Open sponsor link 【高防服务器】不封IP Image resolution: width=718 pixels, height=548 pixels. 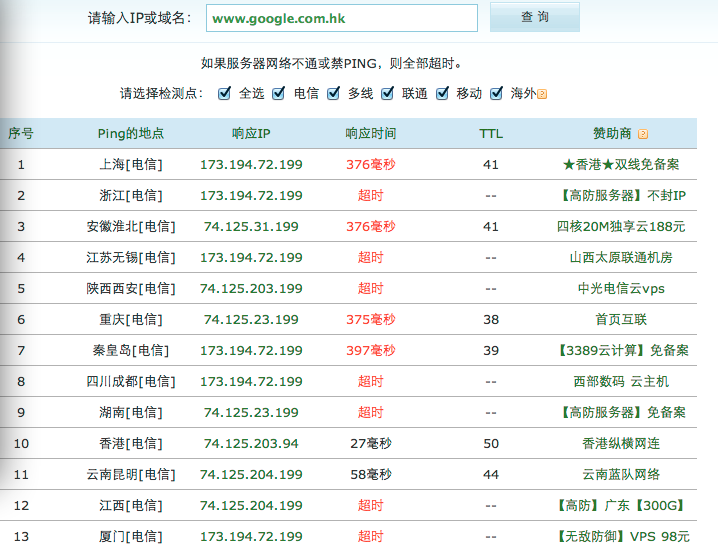621,195
